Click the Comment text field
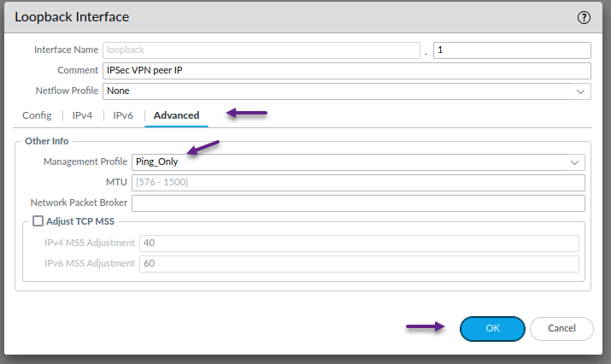Viewport: 611px width, 364px height. pos(347,71)
